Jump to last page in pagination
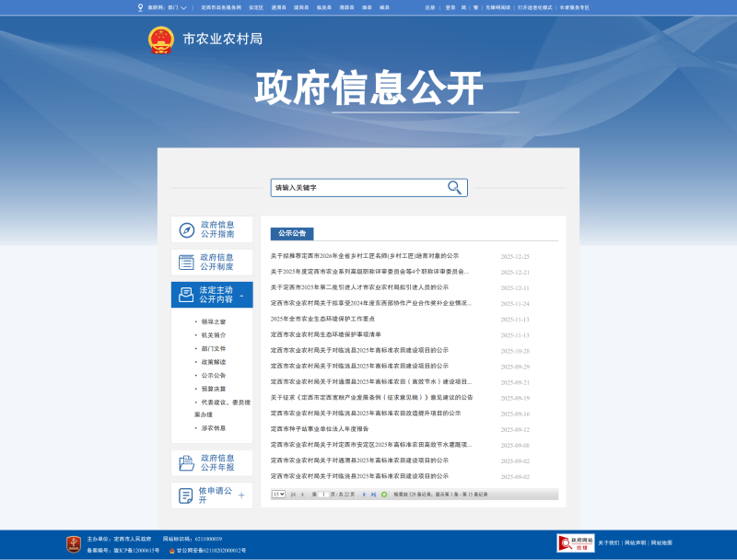 click(x=373, y=495)
